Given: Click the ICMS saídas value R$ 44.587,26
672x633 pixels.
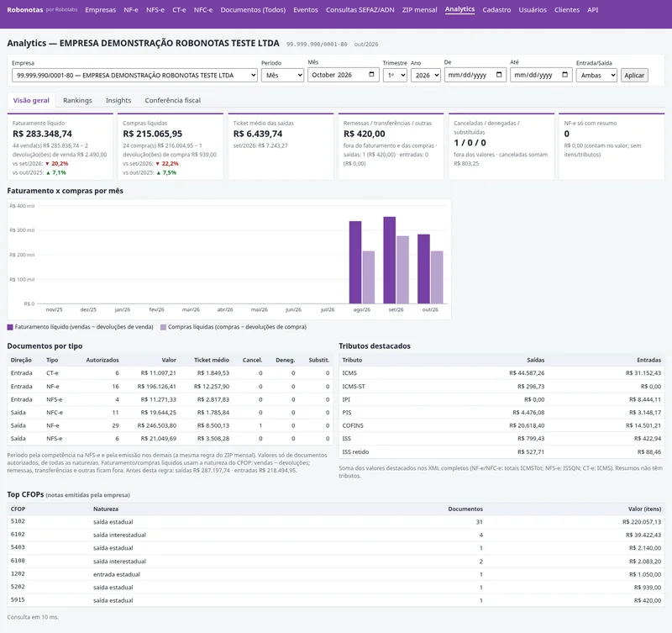Looking at the screenshot, I should (527, 373).
